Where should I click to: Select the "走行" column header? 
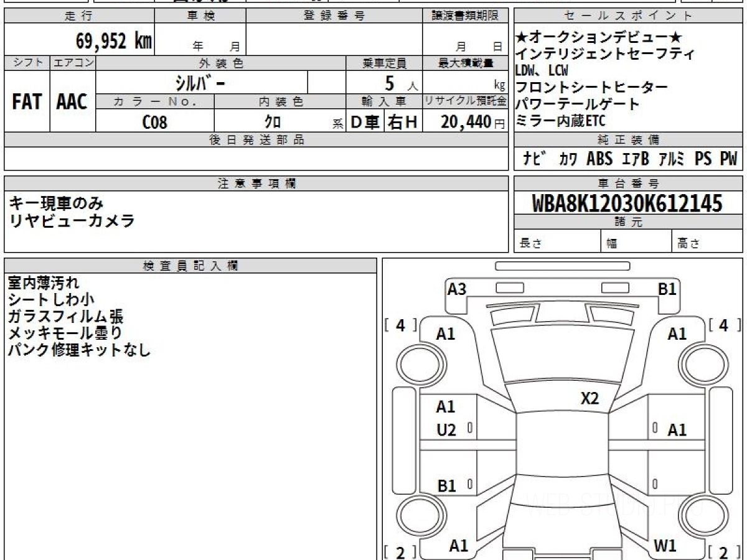pos(79,16)
